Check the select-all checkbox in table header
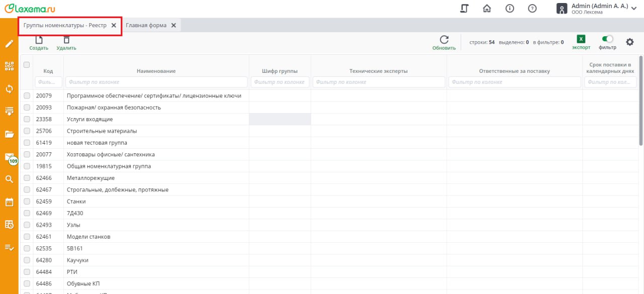Screen dimensions: 644x294 [27, 64]
